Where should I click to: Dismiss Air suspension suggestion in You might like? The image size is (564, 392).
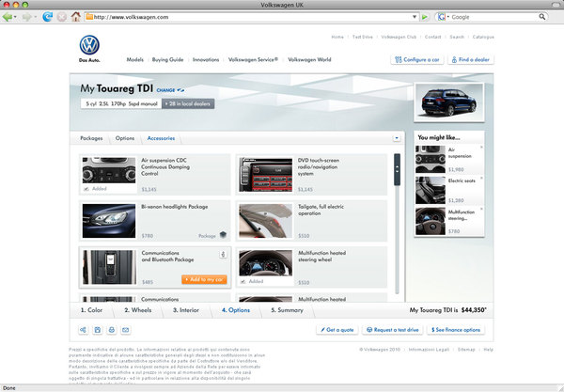[x=482, y=148]
